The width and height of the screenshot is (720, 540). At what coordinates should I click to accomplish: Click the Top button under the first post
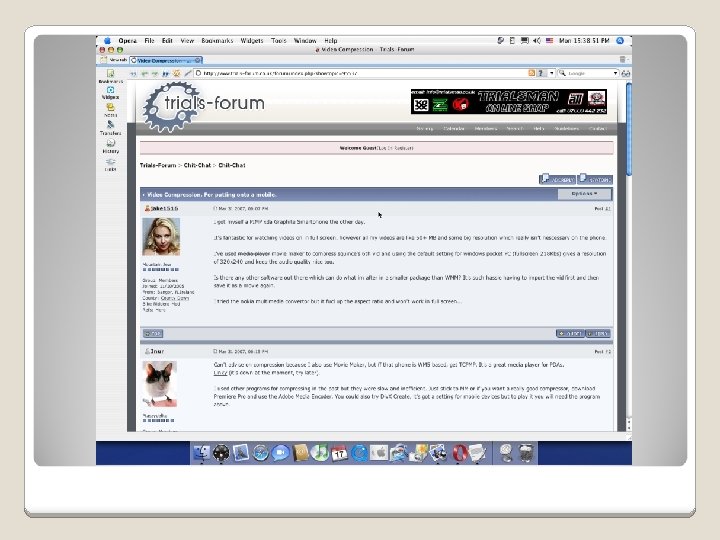point(152,333)
